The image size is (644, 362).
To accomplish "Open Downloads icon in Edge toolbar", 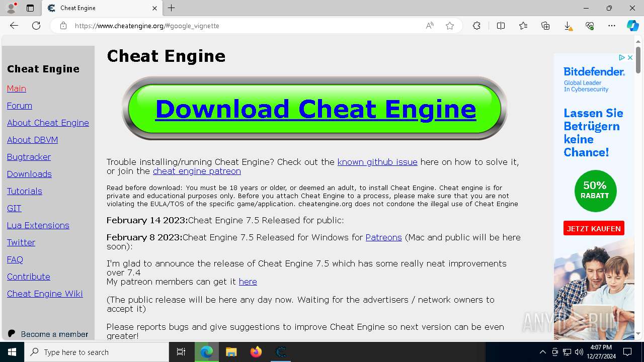I will tap(568, 26).
